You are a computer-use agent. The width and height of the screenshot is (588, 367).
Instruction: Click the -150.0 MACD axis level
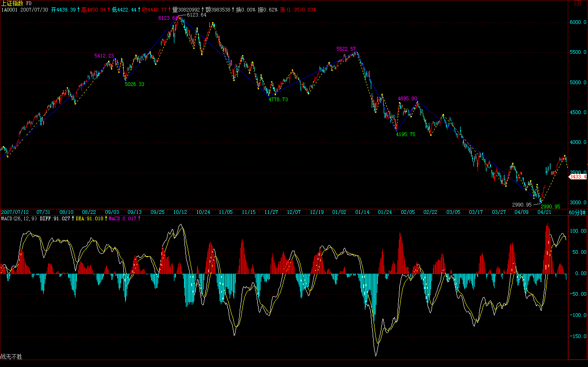coord(577,337)
